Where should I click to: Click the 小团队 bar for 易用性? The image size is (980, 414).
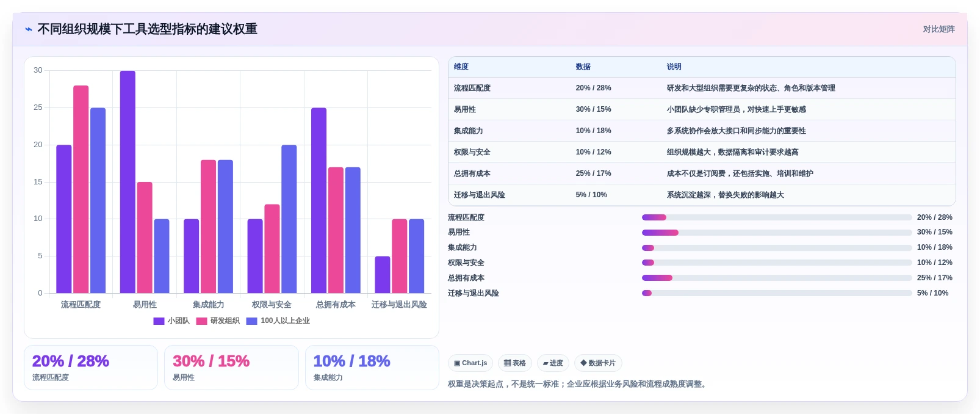pos(128,182)
